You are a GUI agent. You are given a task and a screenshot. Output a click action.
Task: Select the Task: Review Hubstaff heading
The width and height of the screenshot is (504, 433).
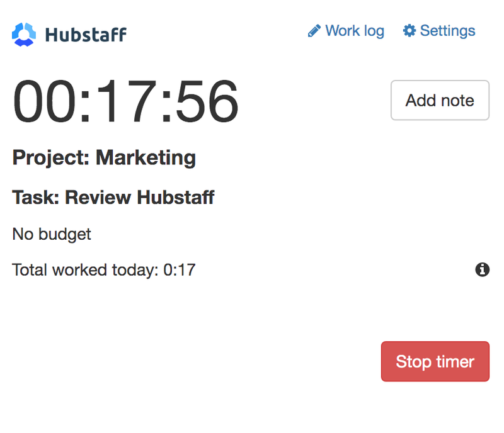pos(113,197)
